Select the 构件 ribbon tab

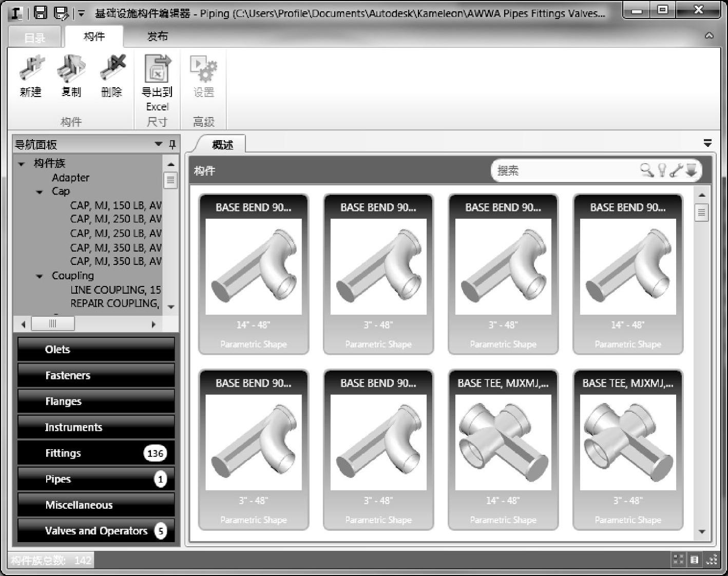pos(94,36)
